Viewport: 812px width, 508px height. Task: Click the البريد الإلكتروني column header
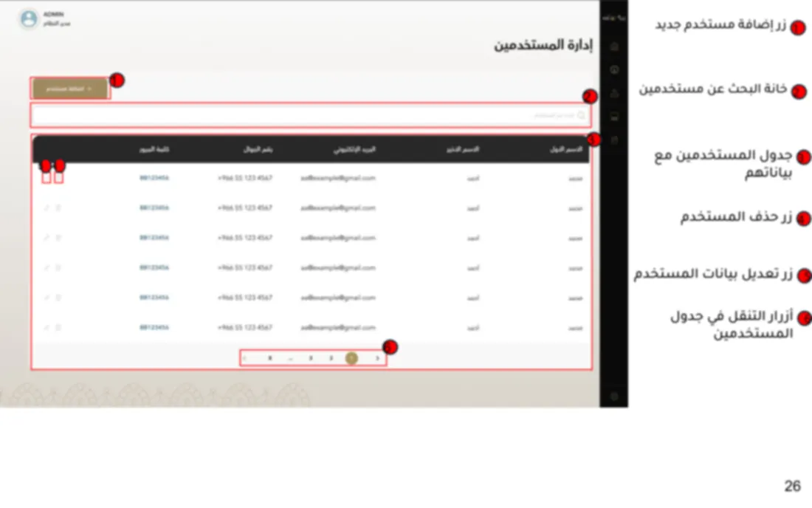[x=354, y=150]
